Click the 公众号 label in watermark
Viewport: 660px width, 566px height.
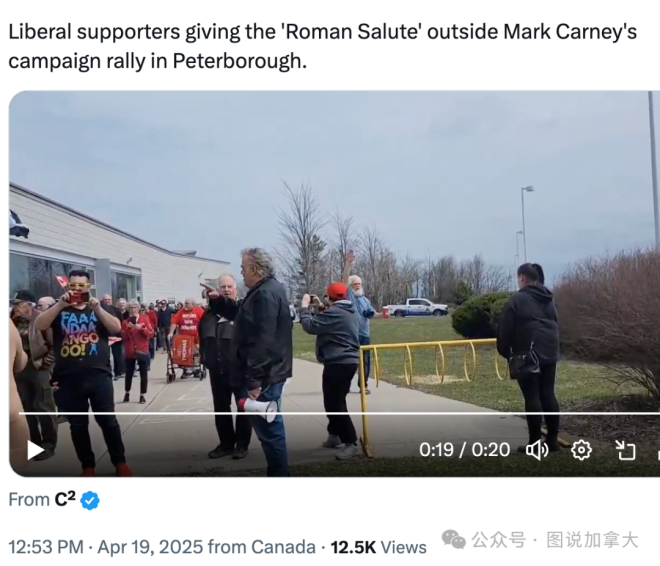[x=498, y=540]
